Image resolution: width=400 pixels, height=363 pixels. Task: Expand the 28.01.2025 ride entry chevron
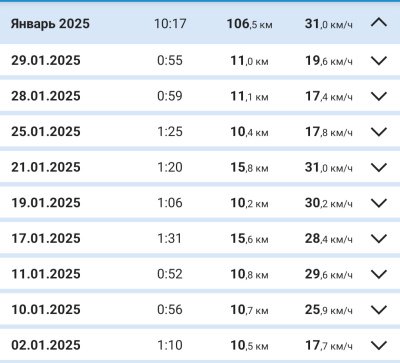(379, 96)
